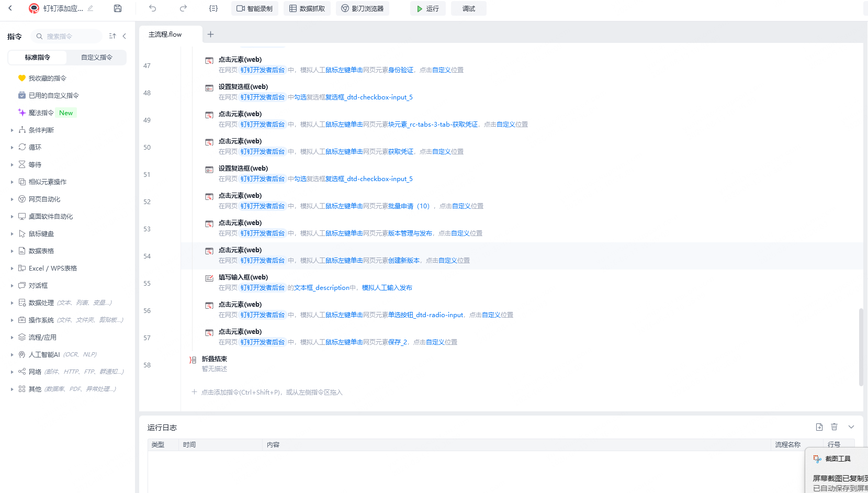Expand the Excel / WPS表格 category
The image size is (868, 493).
pyautogui.click(x=12, y=268)
